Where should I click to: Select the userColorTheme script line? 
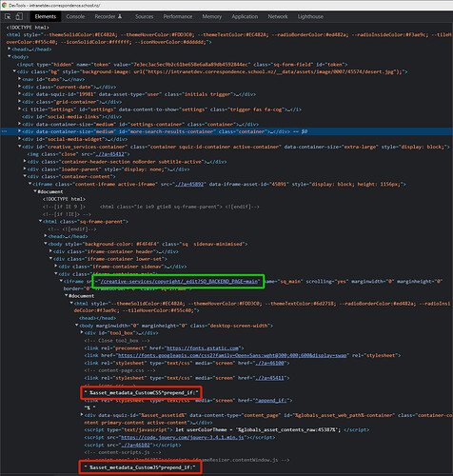(x=226, y=430)
